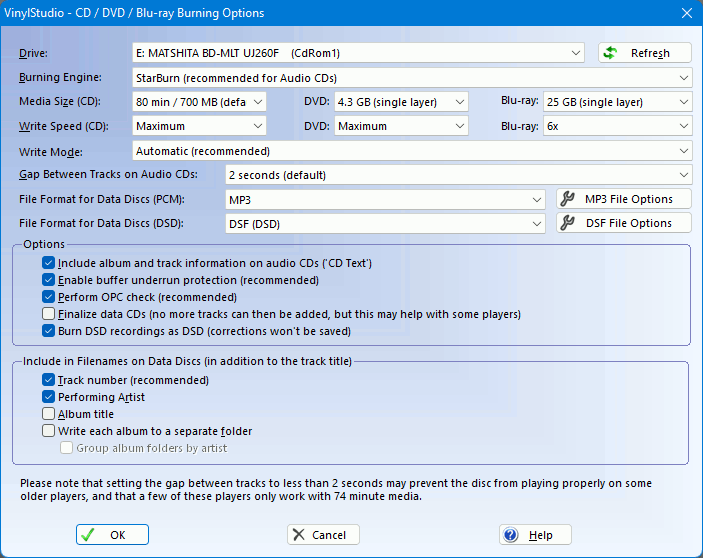This screenshot has height=558, width=703.
Task: Toggle Burn DSD recordings as DSD
Action: point(48,331)
